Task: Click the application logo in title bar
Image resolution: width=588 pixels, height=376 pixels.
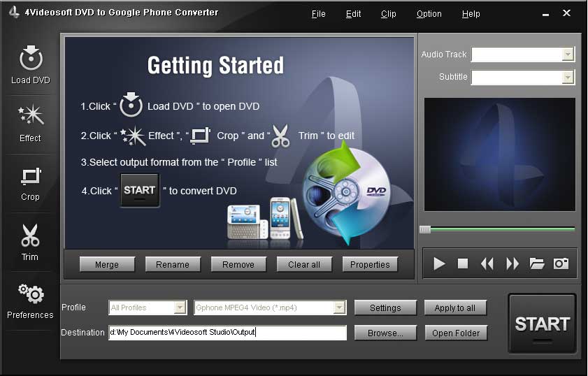Action: pos(14,12)
